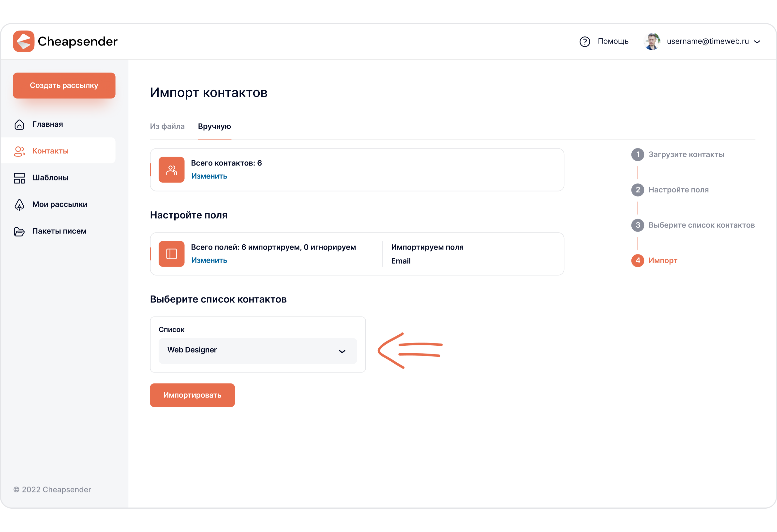Click the Cheapsender brand name text
This screenshot has height=532, width=777.
click(x=77, y=42)
